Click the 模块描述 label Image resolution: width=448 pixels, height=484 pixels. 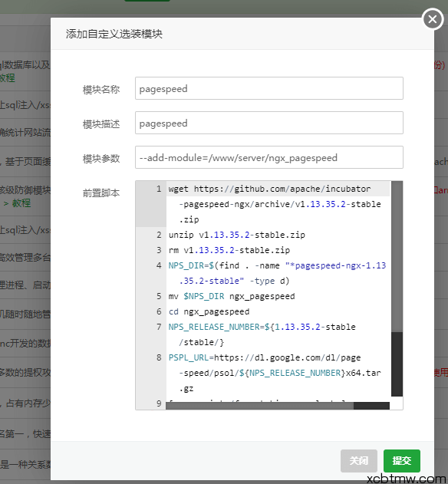click(101, 124)
